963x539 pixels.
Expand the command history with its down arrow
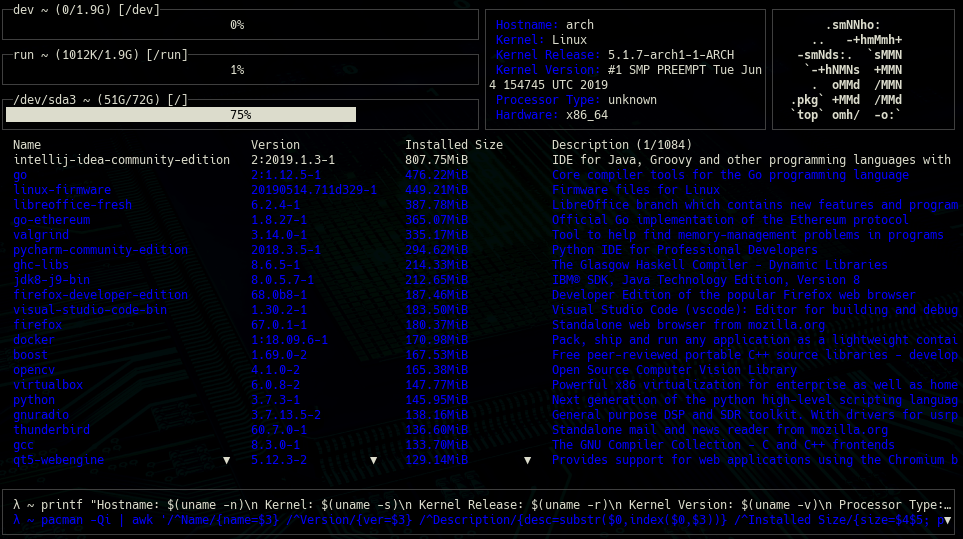pos(945,521)
